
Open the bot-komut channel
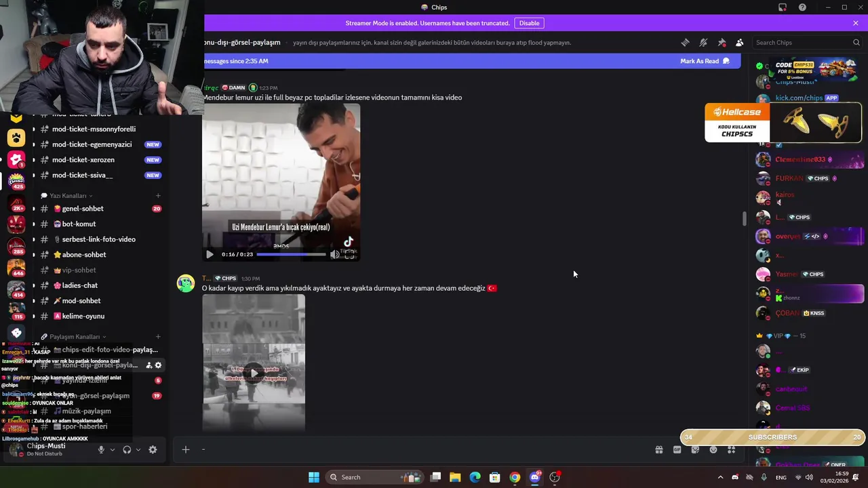tap(100, 224)
